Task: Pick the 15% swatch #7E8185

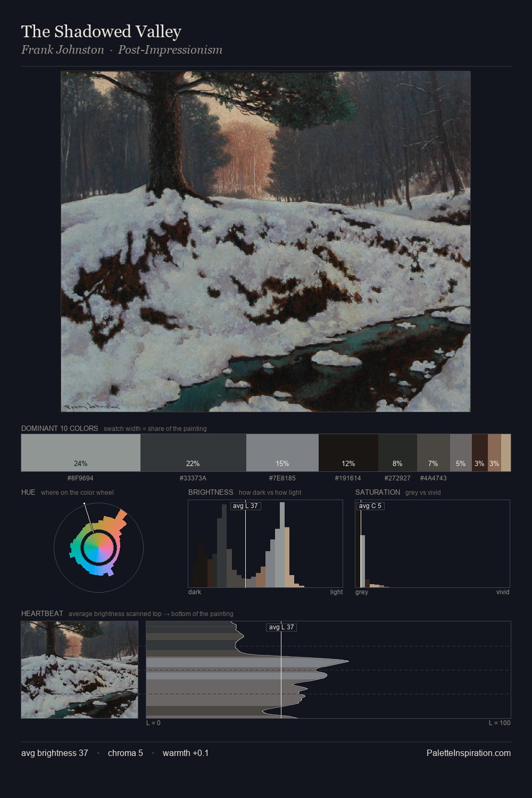Action: point(282,453)
